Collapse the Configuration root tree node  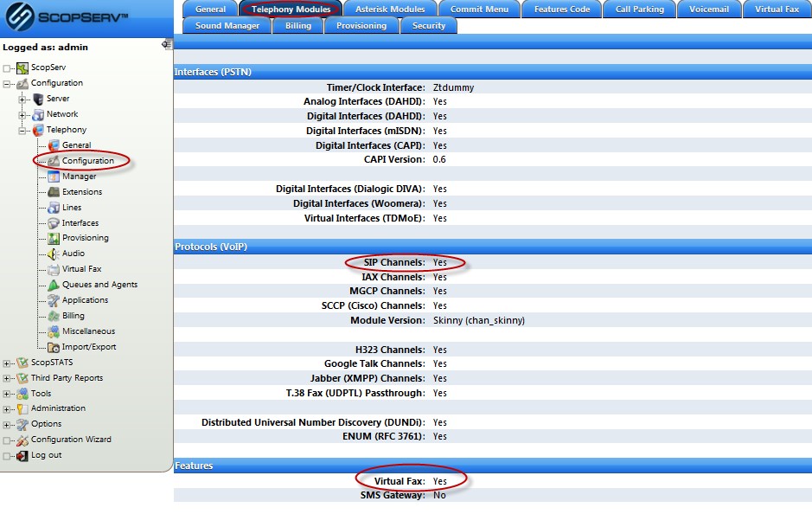point(6,83)
